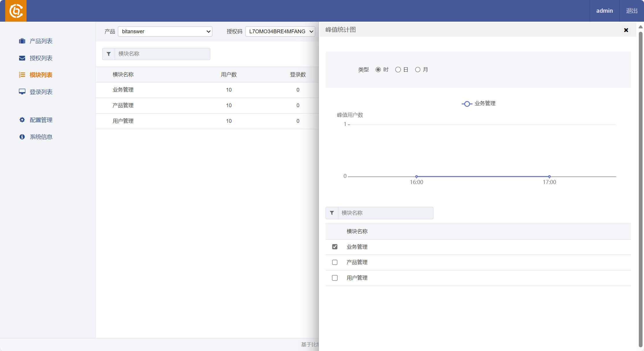
Task: Check the 产品管理 checkbox
Action: [335, 262]
